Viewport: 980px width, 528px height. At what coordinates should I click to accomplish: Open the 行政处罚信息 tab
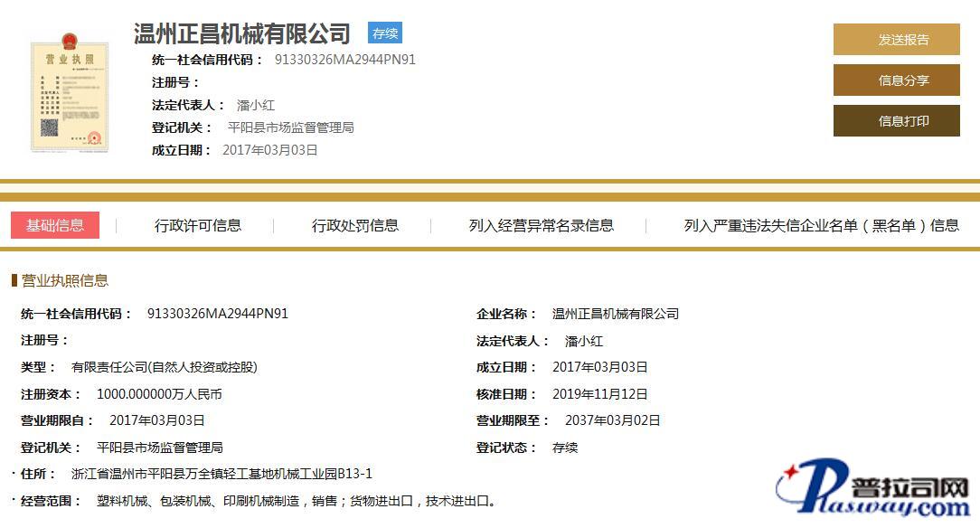click(x=355, y=225)
